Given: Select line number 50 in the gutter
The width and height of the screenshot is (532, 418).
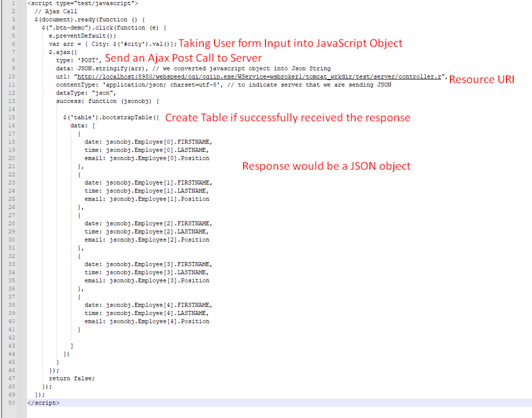Looking at the screenshot, I should click(x=12, y=403).
